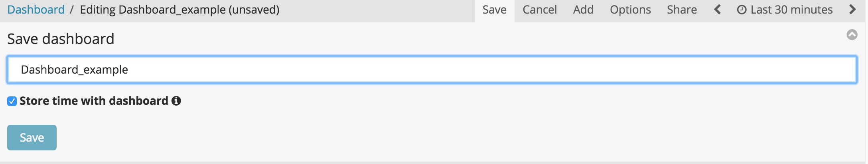The width and height of the screenshot is (868, 164).
Task: Move time range forward with right chevron
Action: pyautogui.click(x=852, y=9)
